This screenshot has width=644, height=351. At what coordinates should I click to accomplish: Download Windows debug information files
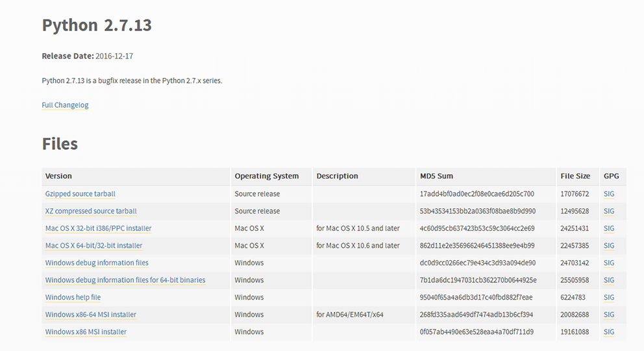pyautogui.click(x=97, y=263)
